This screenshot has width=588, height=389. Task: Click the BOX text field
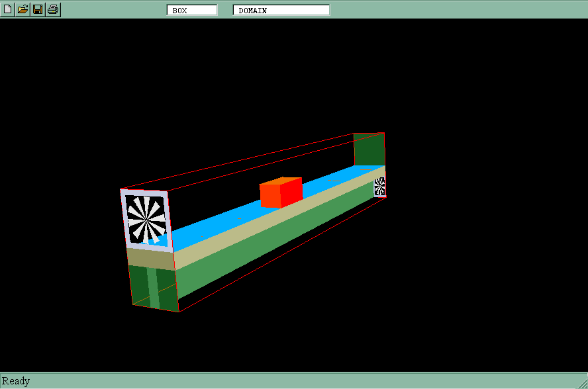[x=192, y=10]
